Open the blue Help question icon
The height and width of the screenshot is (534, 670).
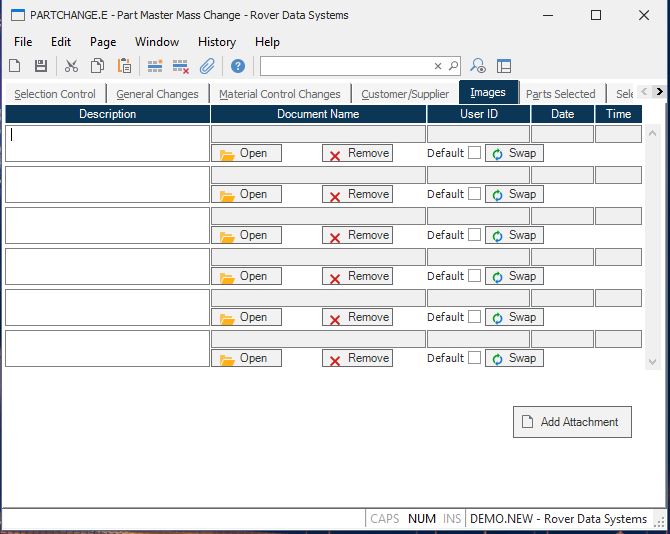click(x=238, y=66)
